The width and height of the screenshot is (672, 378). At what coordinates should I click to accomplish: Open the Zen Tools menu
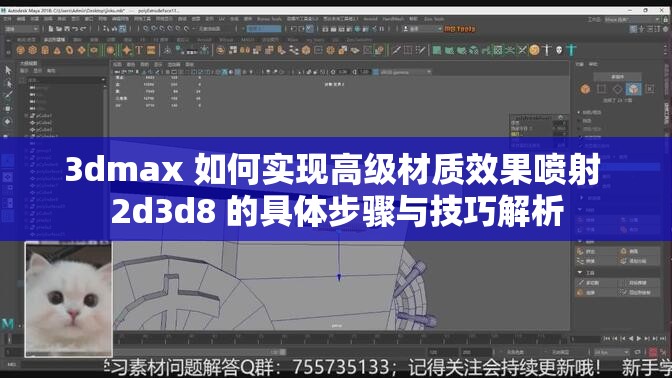pyautogui.click(x=434, y=19)
